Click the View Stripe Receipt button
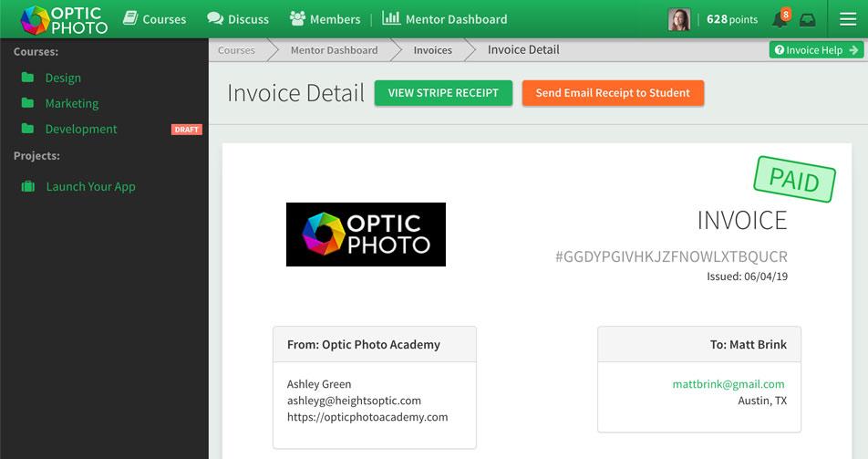 443,93
